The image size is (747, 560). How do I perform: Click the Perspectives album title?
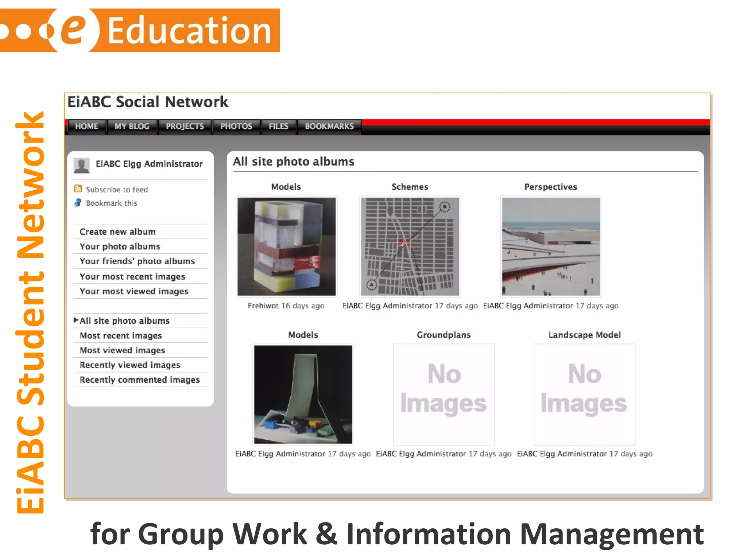[x=551, y=187]
